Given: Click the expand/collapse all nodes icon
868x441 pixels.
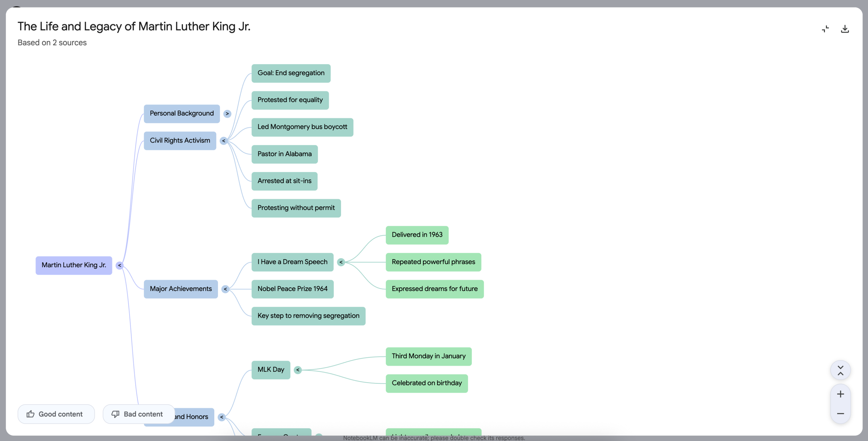Looking at the screenshot, I should click(x=840, y=370).
